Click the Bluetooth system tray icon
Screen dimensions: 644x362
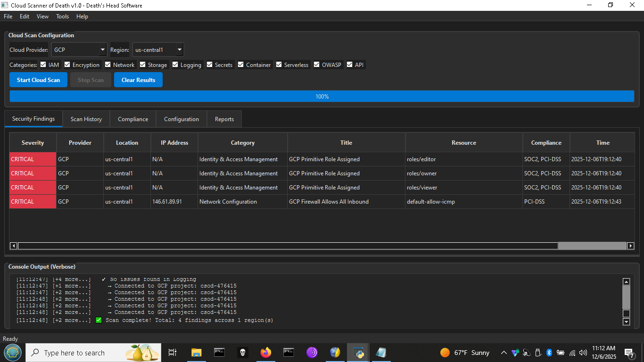click(549, 353)
